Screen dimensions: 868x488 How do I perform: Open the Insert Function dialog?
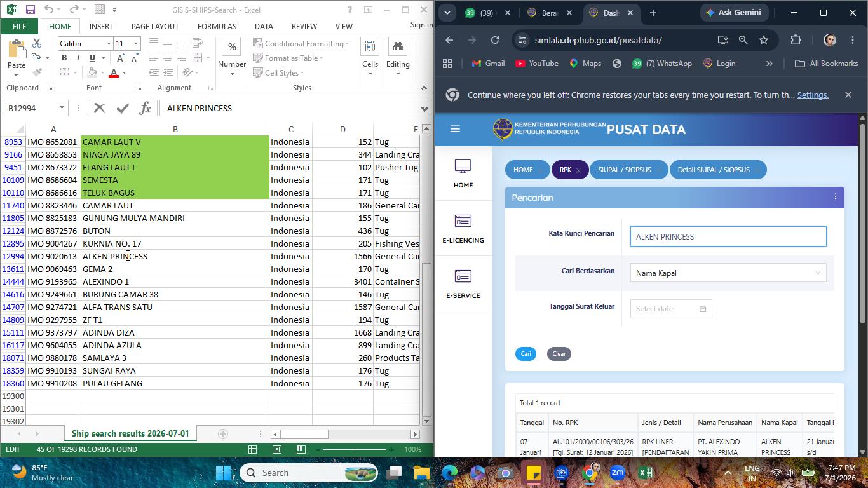coord(145,108)
